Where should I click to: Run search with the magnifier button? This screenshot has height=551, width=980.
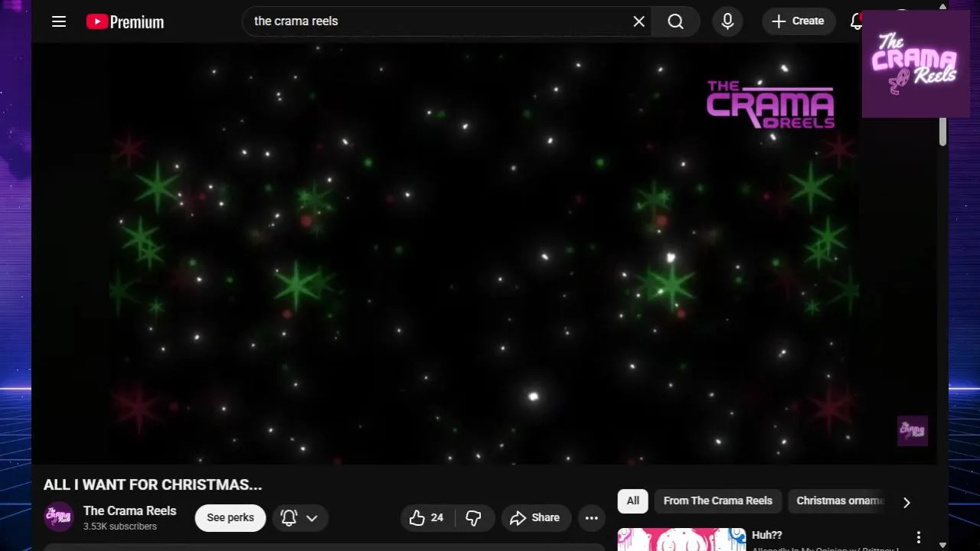[x=675, y=21]
